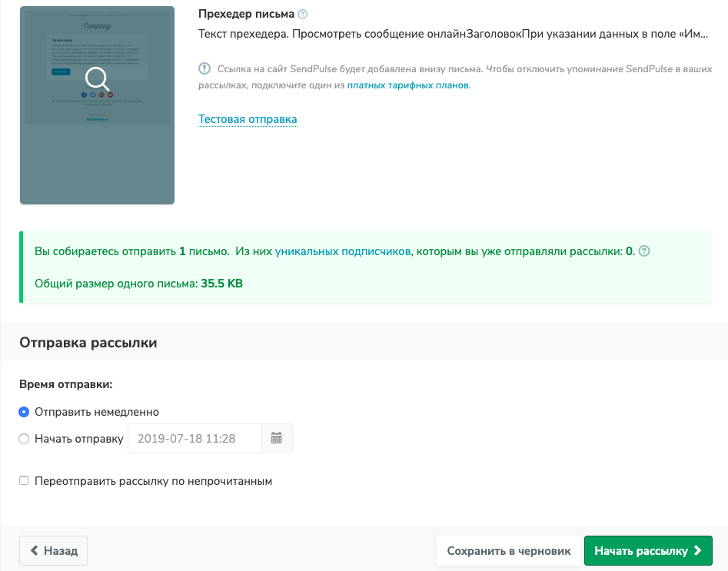Start the campaign with Начать рассылку
Viewport: 728px width, 571px height.
point(648,551)
